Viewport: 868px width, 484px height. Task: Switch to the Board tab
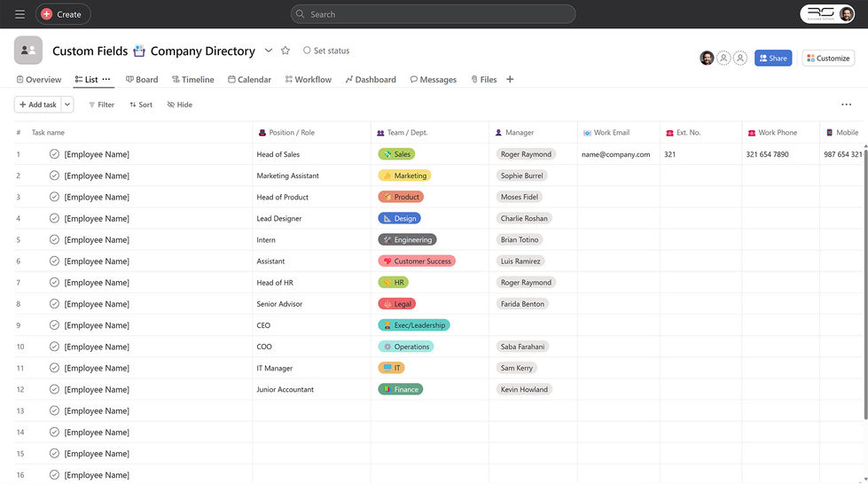click(x=142, y=79)
